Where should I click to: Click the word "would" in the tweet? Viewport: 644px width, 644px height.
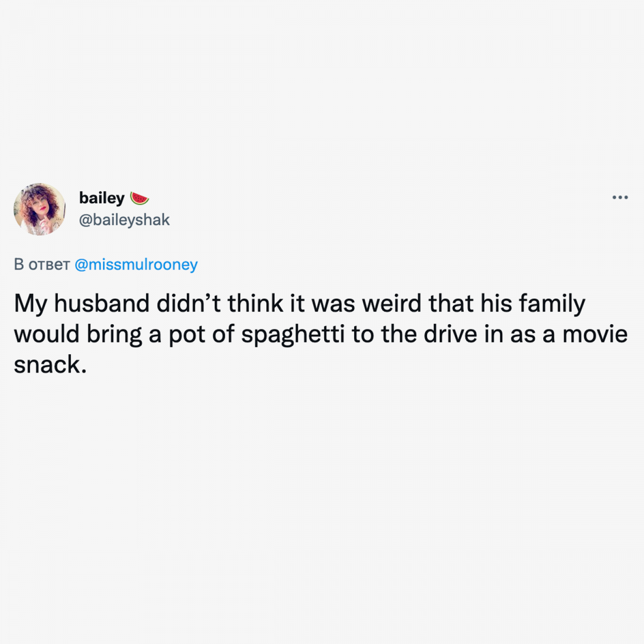47,334
